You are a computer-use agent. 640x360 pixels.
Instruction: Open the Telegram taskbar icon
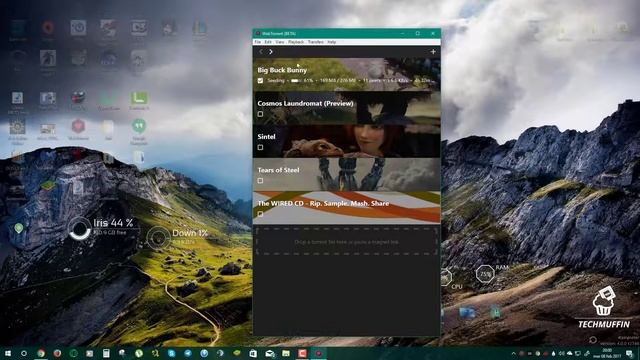tap(188, 353)
